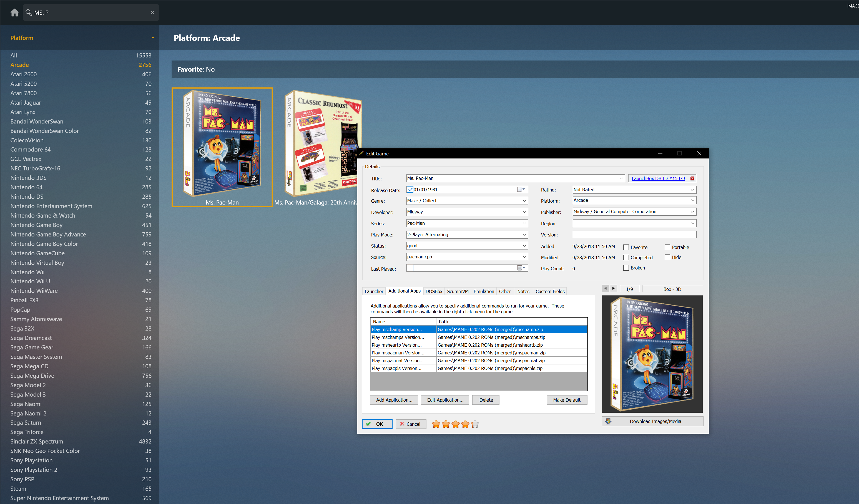Open Last Played calendar picker

pos(521,268)
